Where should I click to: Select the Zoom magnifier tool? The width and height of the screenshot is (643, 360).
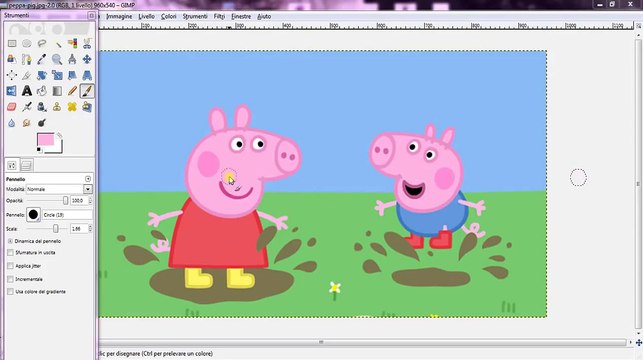pos(57,59)
